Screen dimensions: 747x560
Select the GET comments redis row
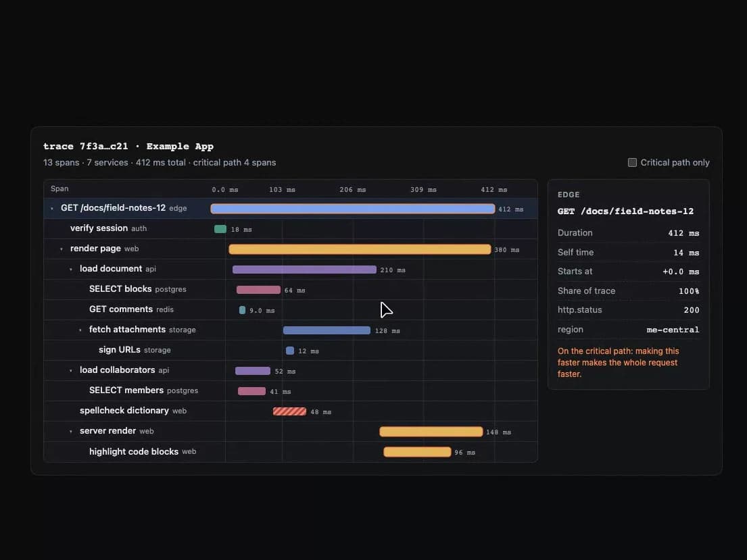point(291,309)
